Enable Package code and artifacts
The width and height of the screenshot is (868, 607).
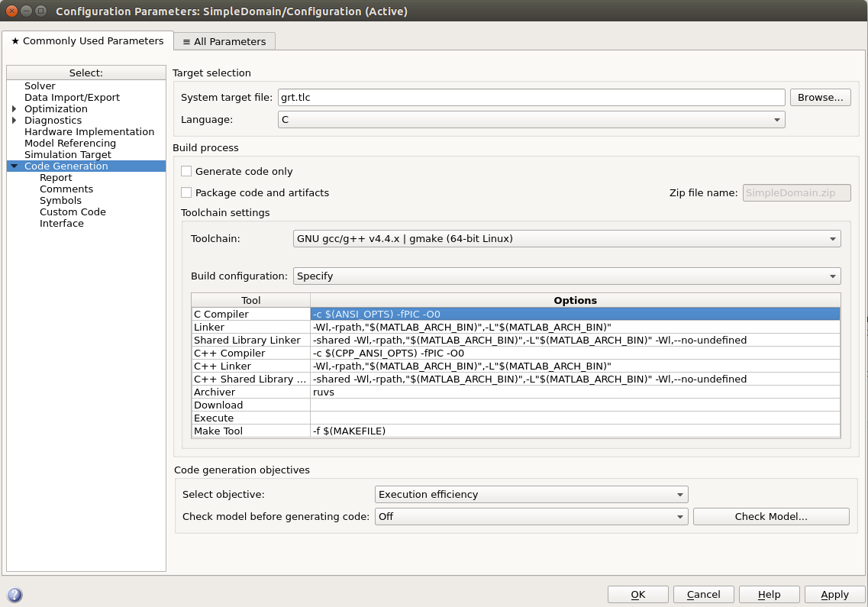click(186, 192)
